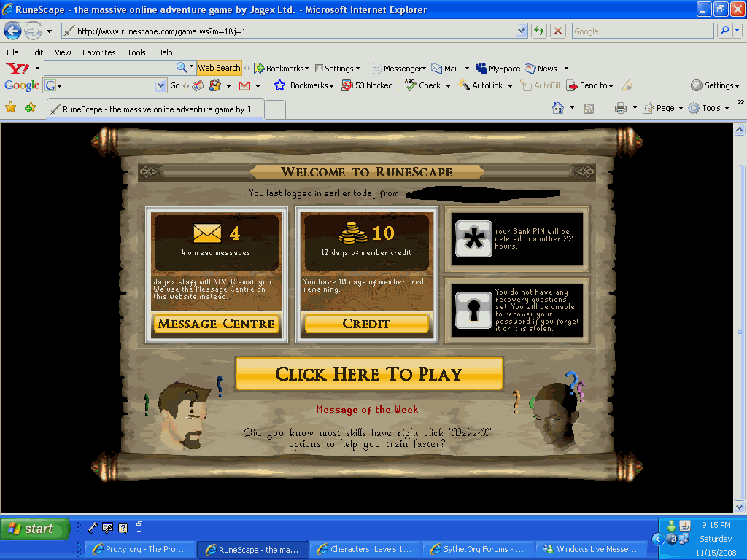Click the Favorites Center star icon
The height and width of the screenshot is (560, 747).
point(10,108)
